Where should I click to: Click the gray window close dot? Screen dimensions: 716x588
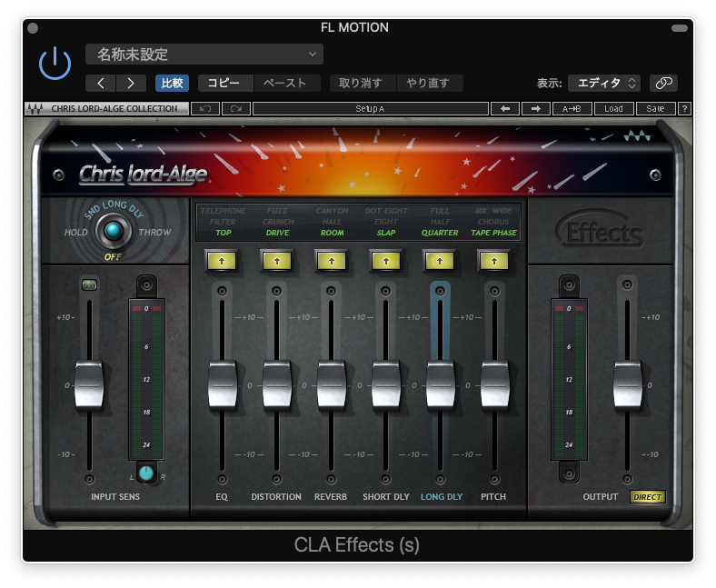pyautogui.click(x=33, y=28)
